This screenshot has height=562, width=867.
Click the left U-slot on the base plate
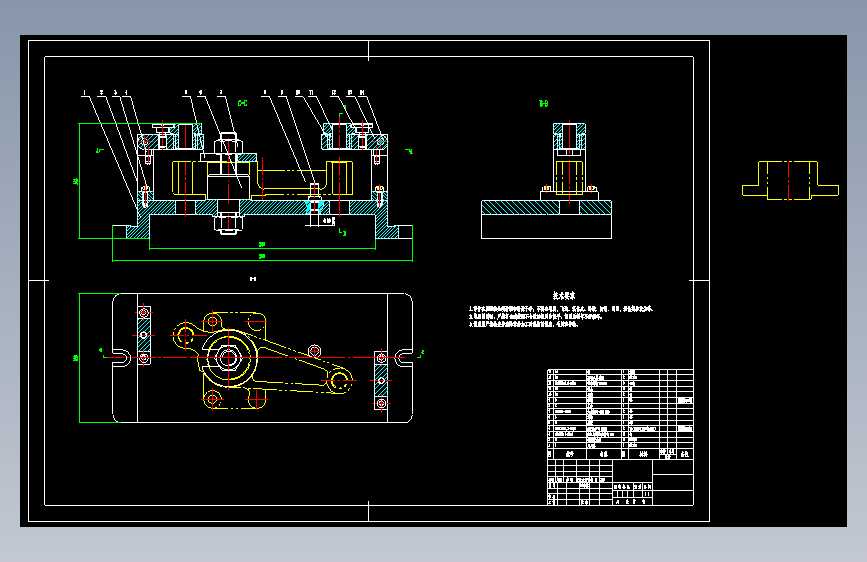122,358
